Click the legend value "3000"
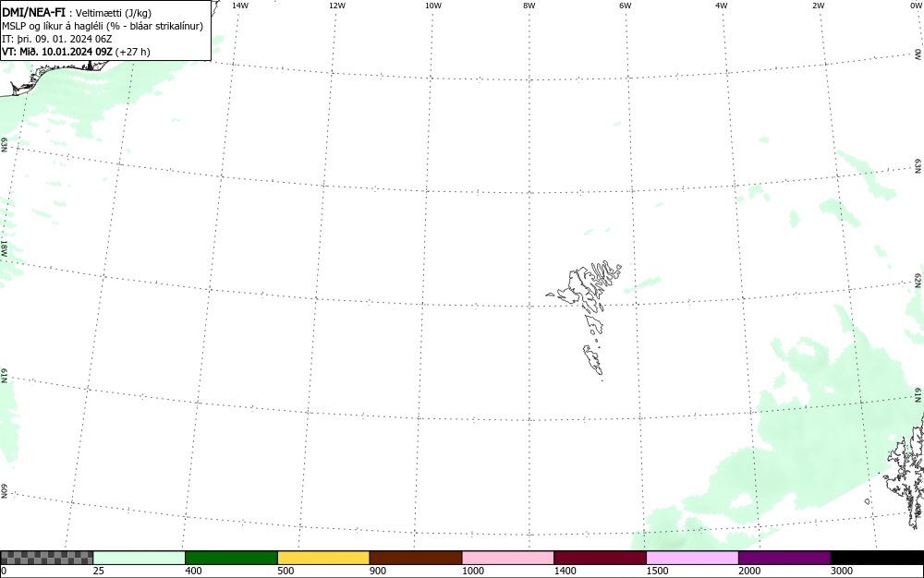924x578 pixels. point(842,571)
